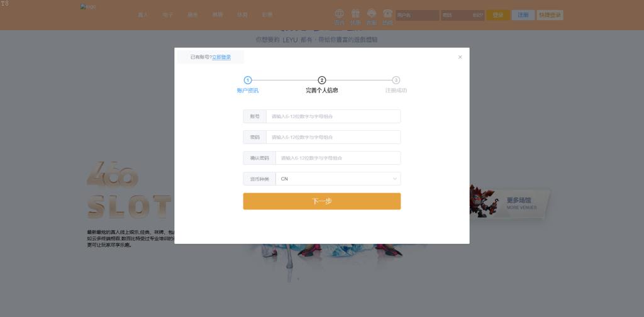644x317 pixels.
Task: Click the blue 注册 button in the header
Action: coord(523,15)
